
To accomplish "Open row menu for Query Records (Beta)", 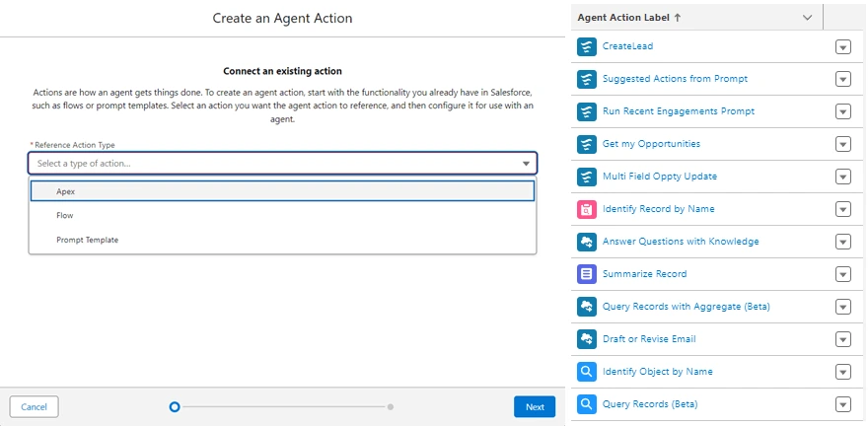I will 842,405.
